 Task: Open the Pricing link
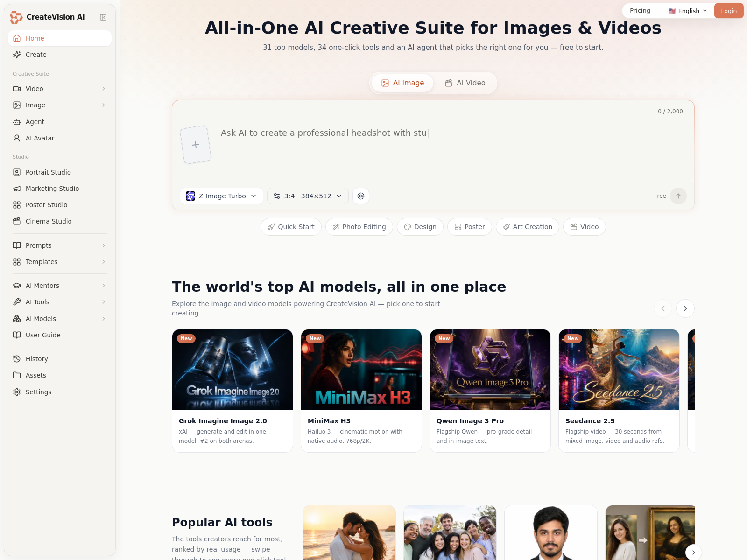(x=640, y=11)
